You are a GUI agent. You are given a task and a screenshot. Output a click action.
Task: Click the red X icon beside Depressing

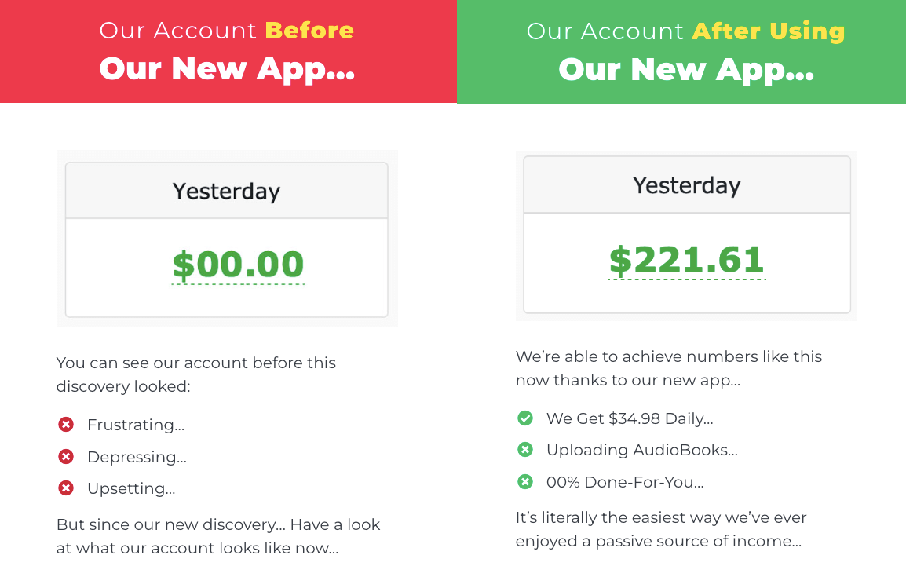tap(66, 456)
